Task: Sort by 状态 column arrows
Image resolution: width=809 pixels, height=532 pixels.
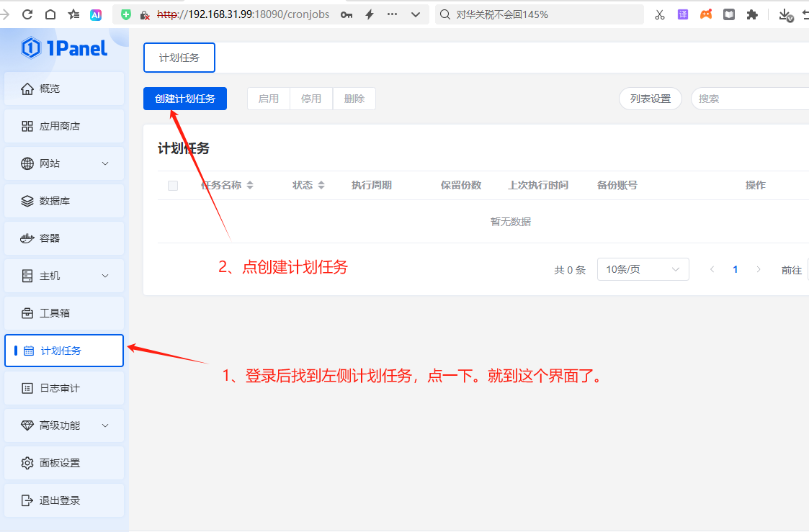Action: point(321,185)
